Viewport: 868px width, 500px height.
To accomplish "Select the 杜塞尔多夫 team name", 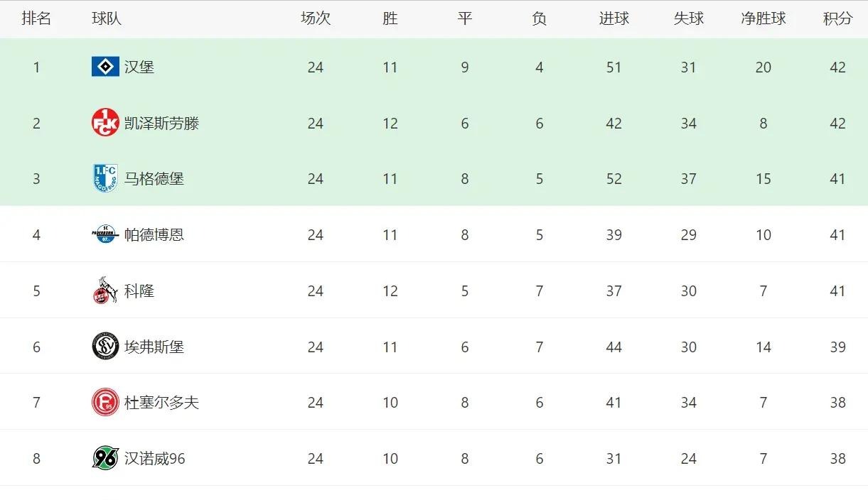I will coord(161,403).
